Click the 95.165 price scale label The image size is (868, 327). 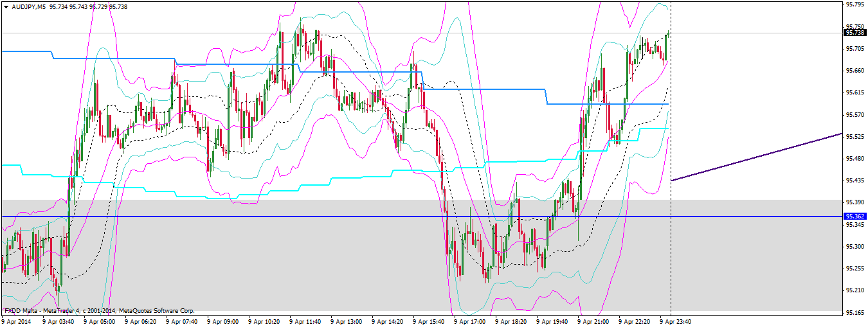(x=854, y=313)
